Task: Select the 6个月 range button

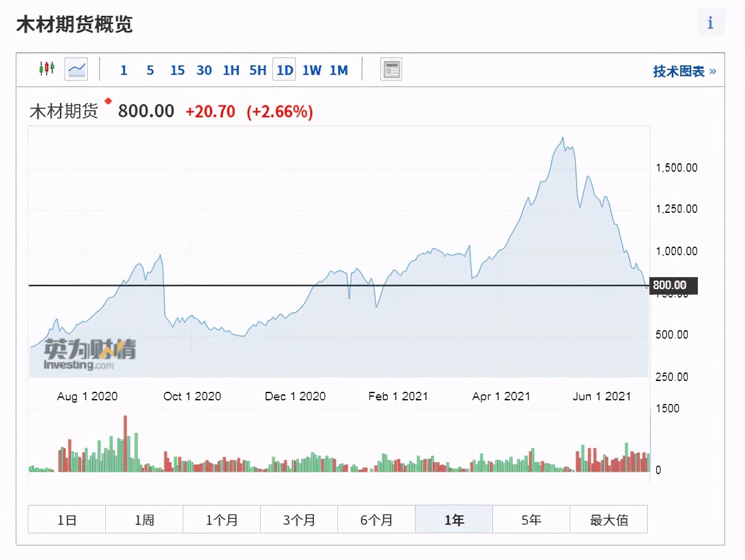Action: (376, 519)
